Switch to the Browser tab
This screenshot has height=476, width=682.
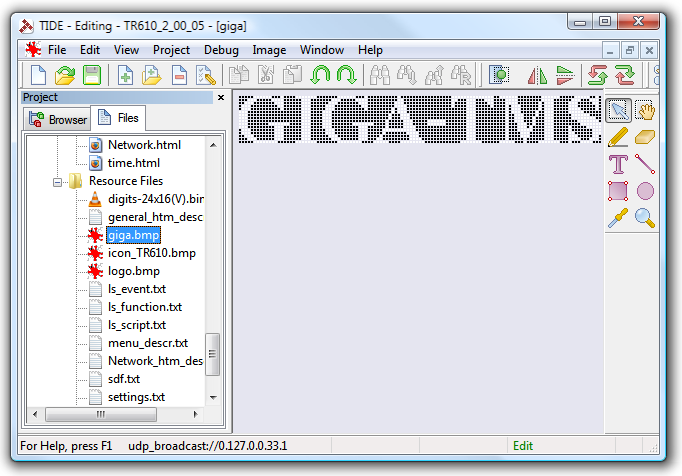pyautogui.click(x=57, y=120)
